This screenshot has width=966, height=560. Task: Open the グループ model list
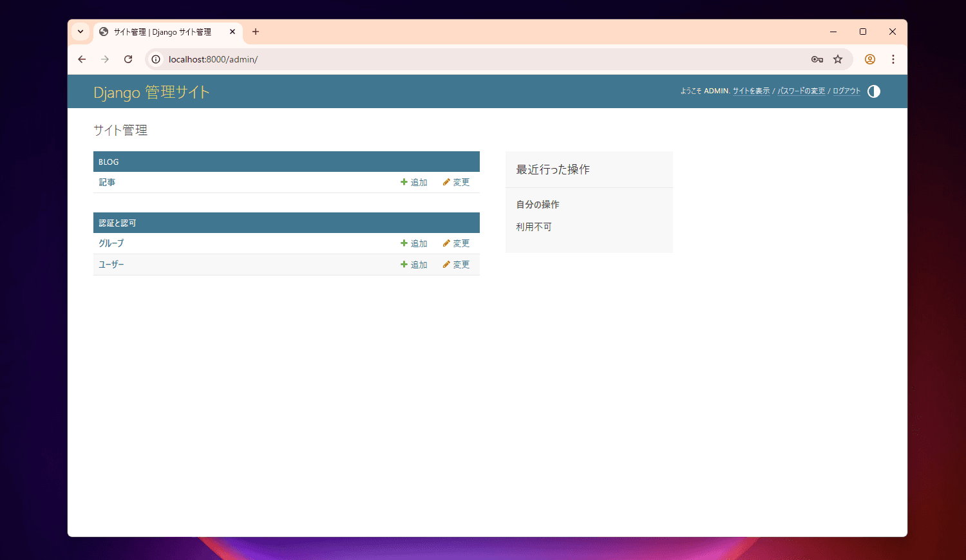point(111,243)
